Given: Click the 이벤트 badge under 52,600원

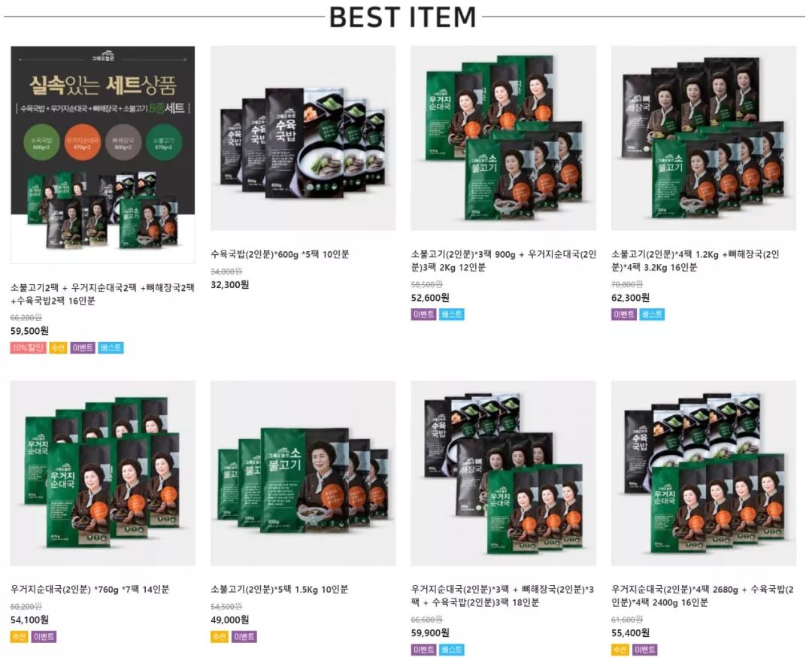Looking at the screenshot, I should point(423,314).
